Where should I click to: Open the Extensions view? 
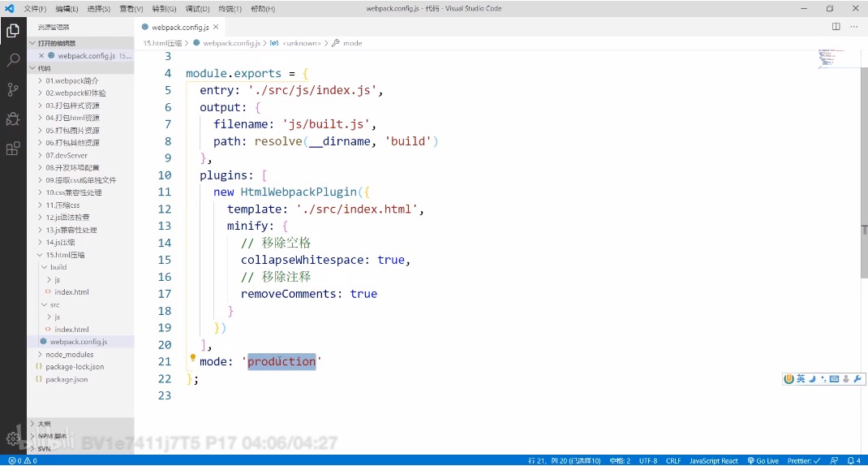point(13,149)
